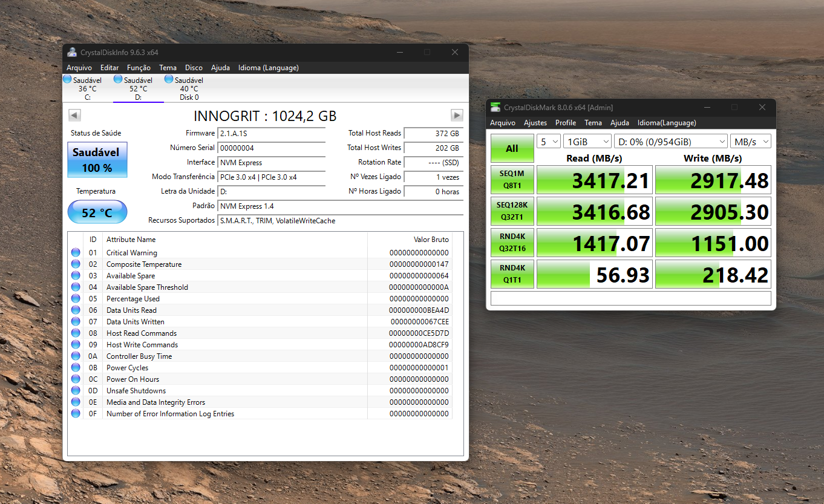Open Tema menu in CrystalDiskInfo
This screenshot has height=504, width=824.
pyautogui.click(x=168, y=68)
